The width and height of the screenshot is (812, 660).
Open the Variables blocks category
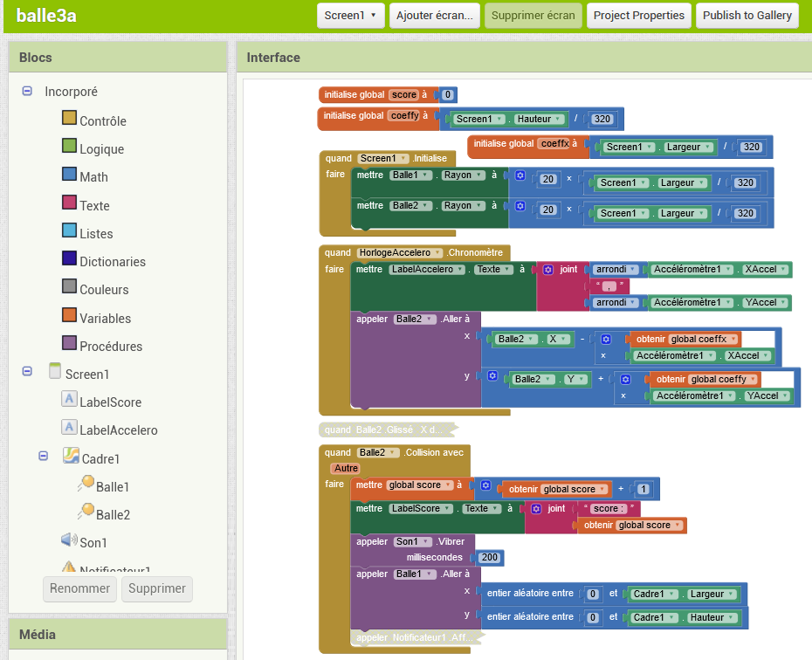(105, 319)
